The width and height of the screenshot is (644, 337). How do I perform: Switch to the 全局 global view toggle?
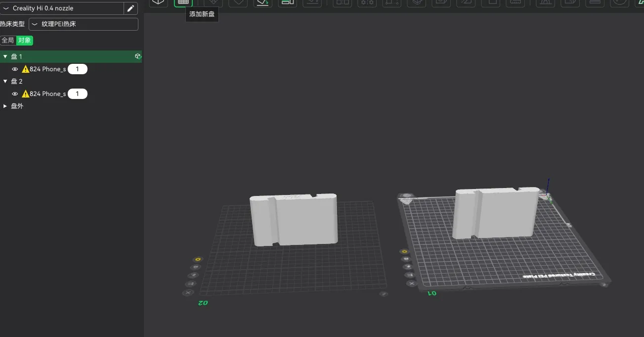(x=7, y=40)
